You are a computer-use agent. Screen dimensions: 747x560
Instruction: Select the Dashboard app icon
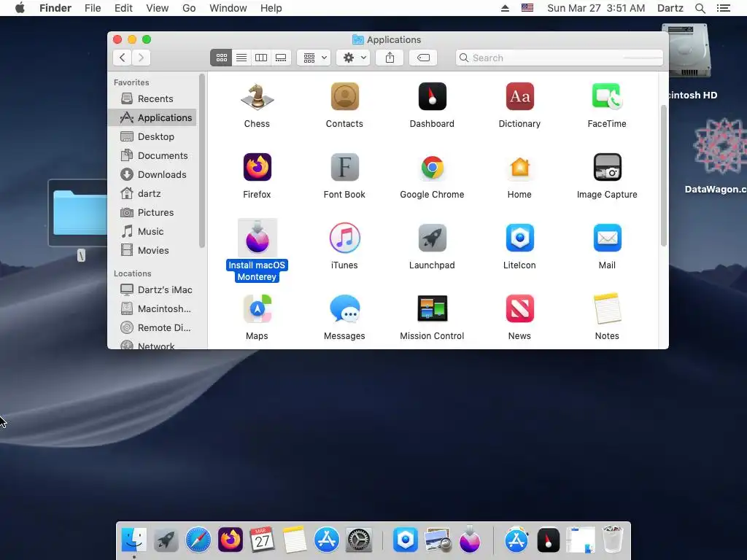coord(432,97)
